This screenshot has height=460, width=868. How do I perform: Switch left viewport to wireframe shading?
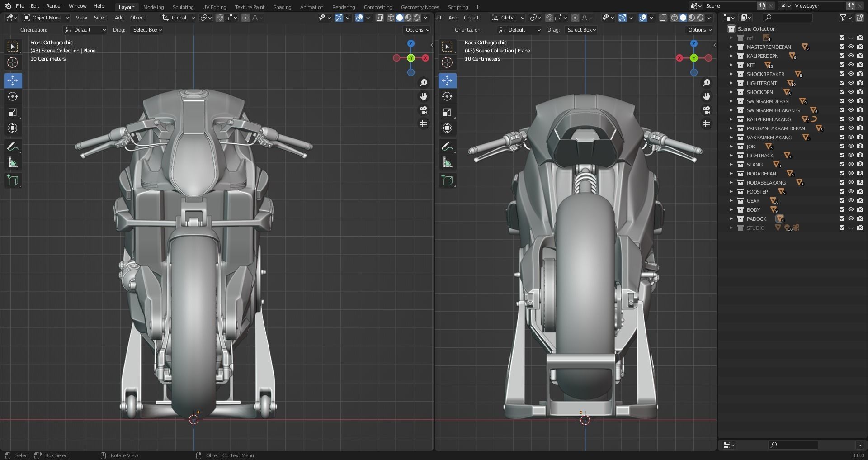point(391,18)
